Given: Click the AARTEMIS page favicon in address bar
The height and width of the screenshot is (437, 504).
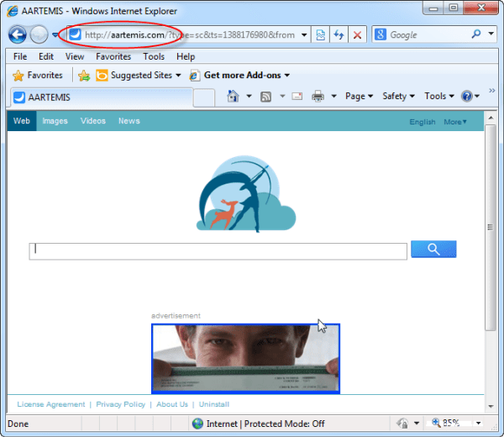Looking at the screenshot, I should (x=76, y=34).
